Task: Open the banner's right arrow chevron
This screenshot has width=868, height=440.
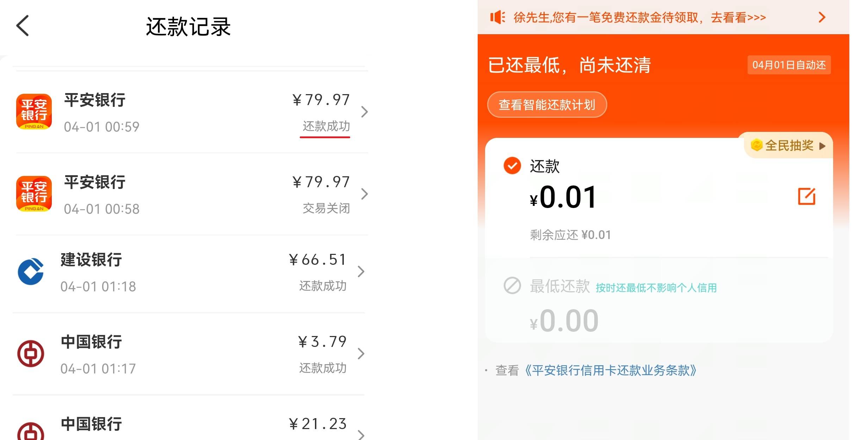Action: [x=822, y=17]
